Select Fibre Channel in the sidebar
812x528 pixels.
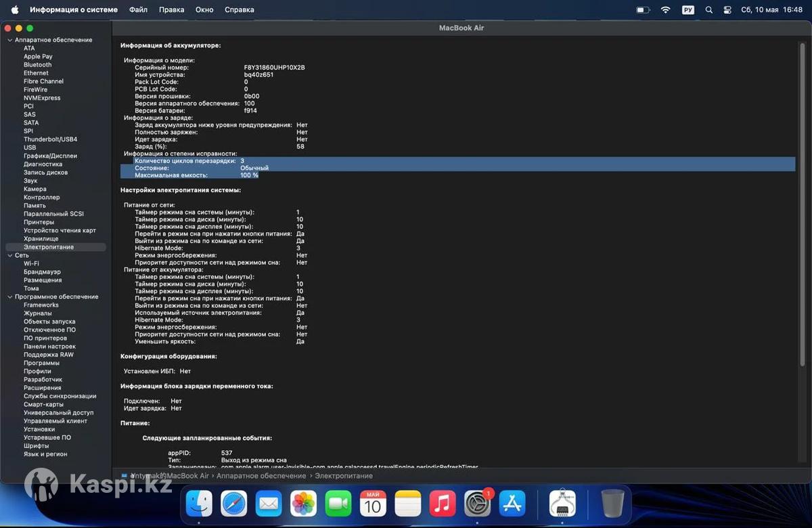43,81
